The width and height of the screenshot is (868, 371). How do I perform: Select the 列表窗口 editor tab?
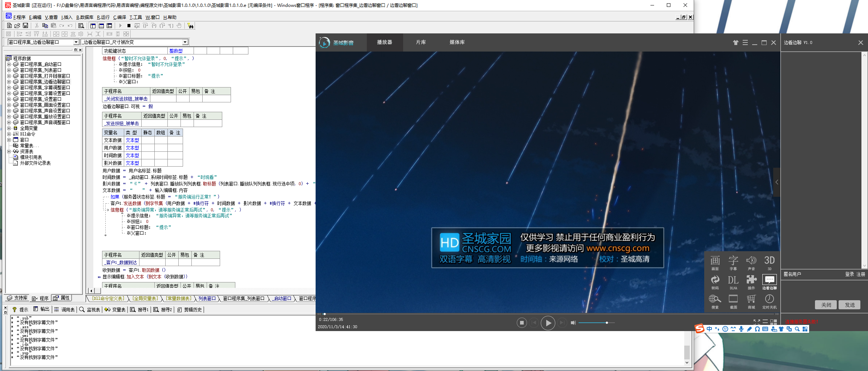click(207, 298)
